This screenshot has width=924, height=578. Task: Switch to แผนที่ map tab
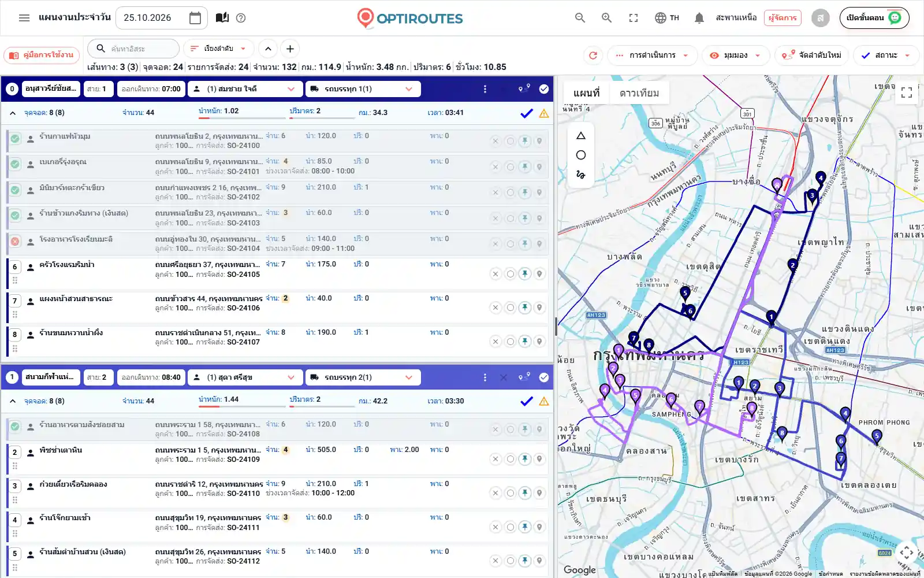pos(586,93)
